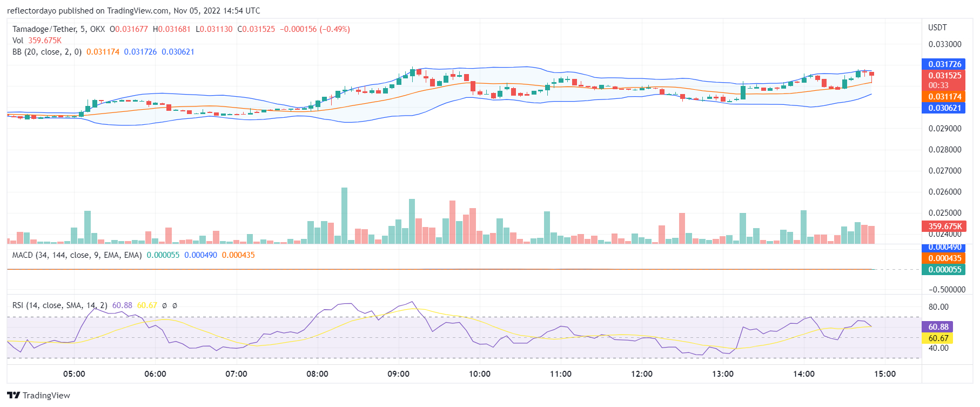Click the 05:00 time axis label
980x407 pixels.
[74, 374]
